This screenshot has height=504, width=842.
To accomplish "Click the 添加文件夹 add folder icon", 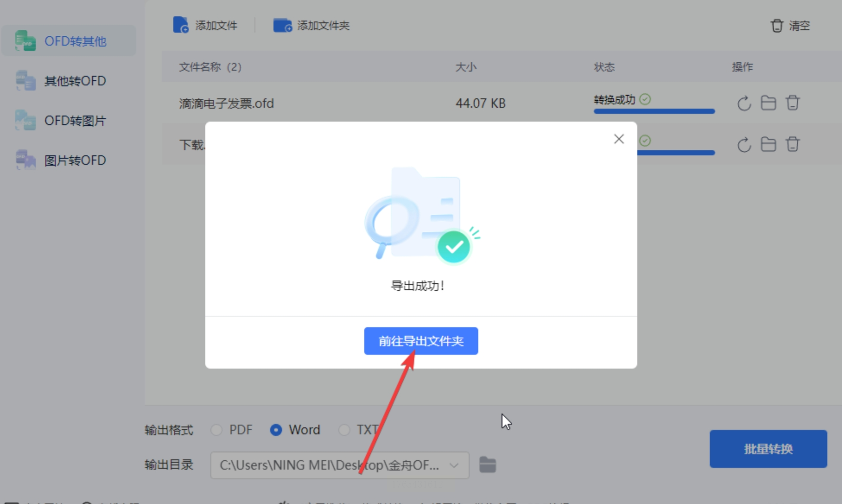I will pos(283,25).
